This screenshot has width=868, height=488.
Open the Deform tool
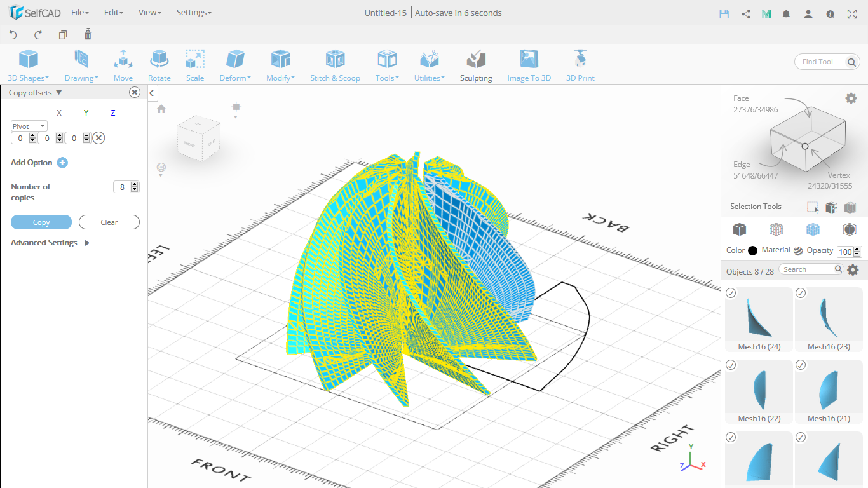(235, 66)
